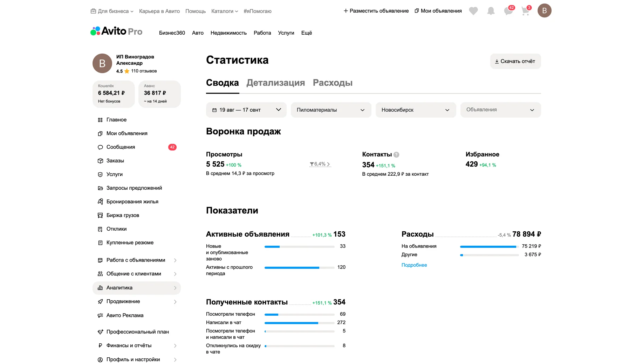
Task: Expand the Аналитика chevron
Action: 175,288
